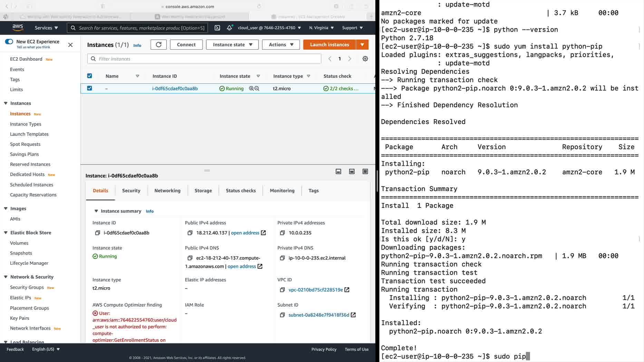Close the New EC2 Experience banner
The image size is (644, 362).
[x=70, y=45]
